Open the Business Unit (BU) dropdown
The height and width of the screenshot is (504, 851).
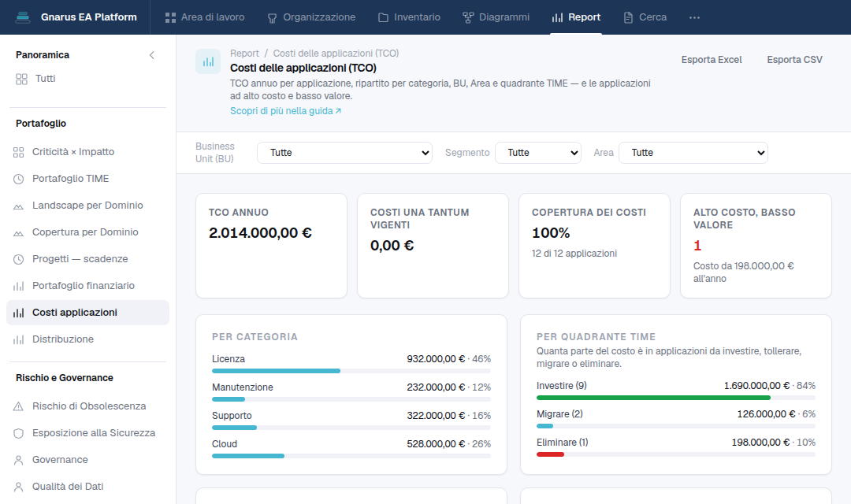coord(344,153)
